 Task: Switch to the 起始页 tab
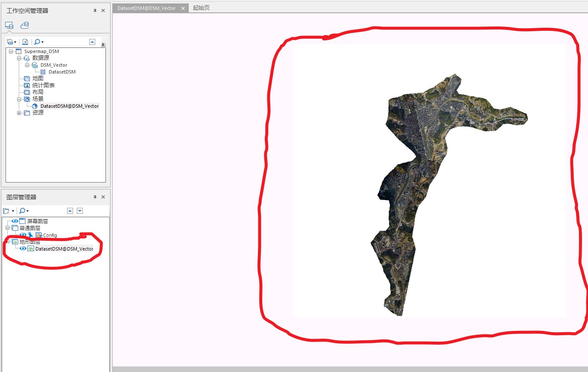(201, 8)
